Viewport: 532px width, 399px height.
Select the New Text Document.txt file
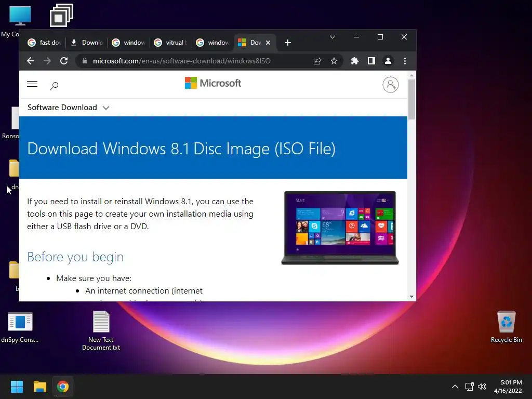pos(101,330)
